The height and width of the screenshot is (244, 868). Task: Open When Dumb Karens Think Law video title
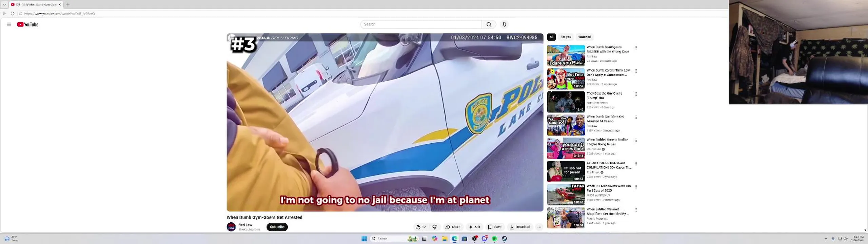[x=608, y=73]
